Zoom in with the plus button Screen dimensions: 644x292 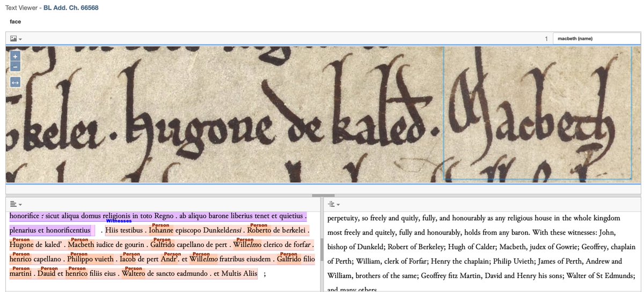[x=15, y=56]
